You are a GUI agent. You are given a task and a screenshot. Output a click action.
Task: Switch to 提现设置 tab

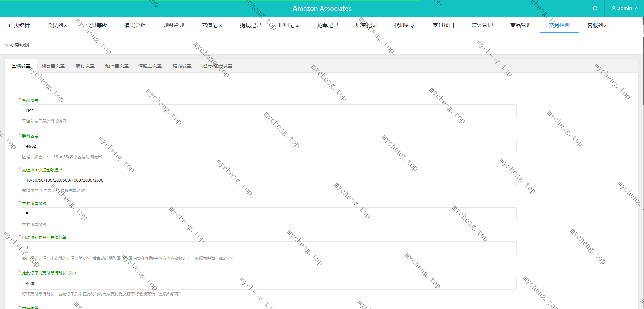coord(182,66)
